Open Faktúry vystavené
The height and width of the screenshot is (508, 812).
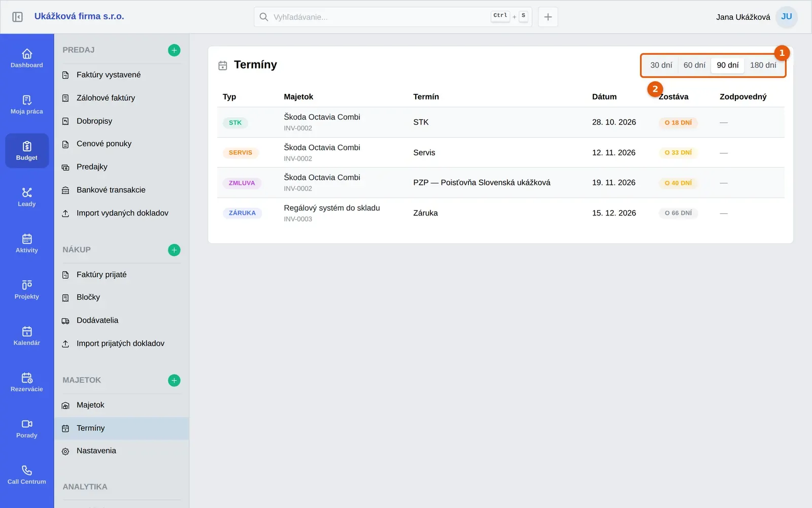pyautogui.click(x=122, y=75)
